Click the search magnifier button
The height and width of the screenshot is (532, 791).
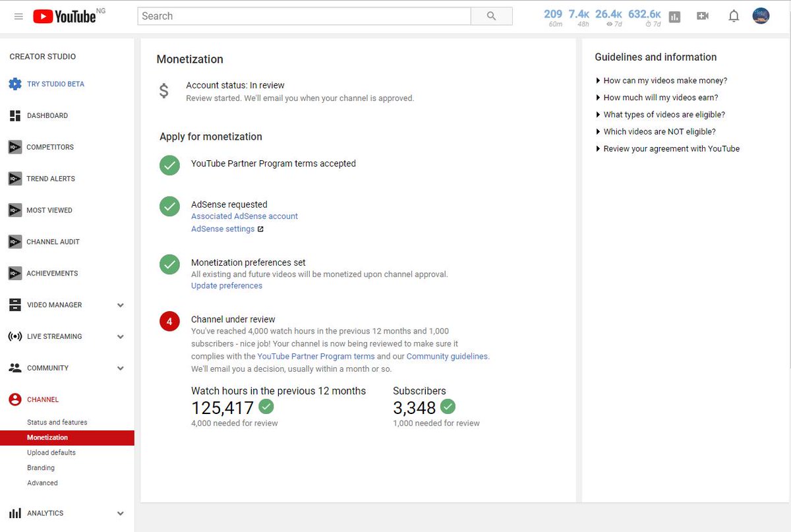click(x=492, y=16)
